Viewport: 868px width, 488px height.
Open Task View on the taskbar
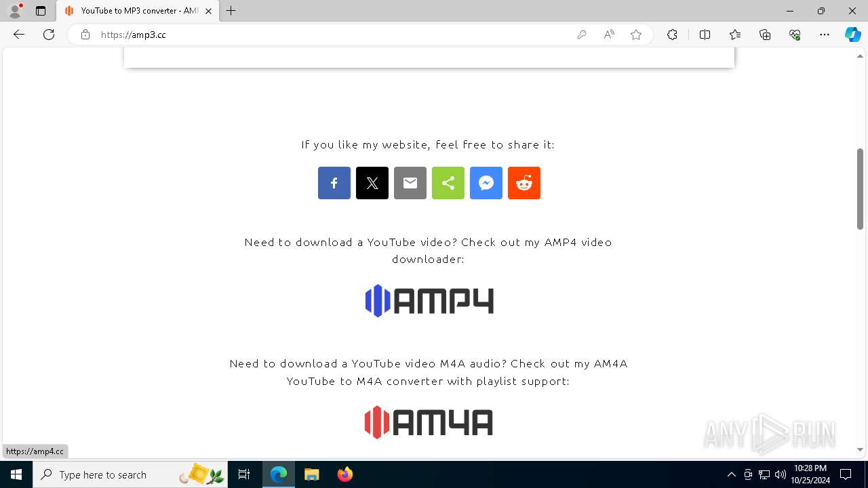coord(245,474)
